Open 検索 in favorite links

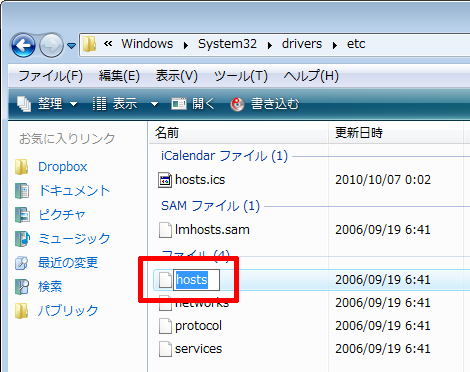click(x=50, y=287)
